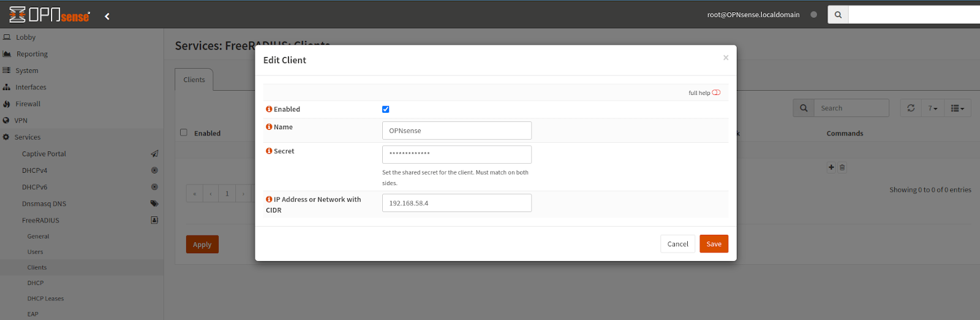This screenshot has width=980, height=320.
Task: Close the Edit Client dialog with X
Action: pyautogui.click(x=726, y=58)
